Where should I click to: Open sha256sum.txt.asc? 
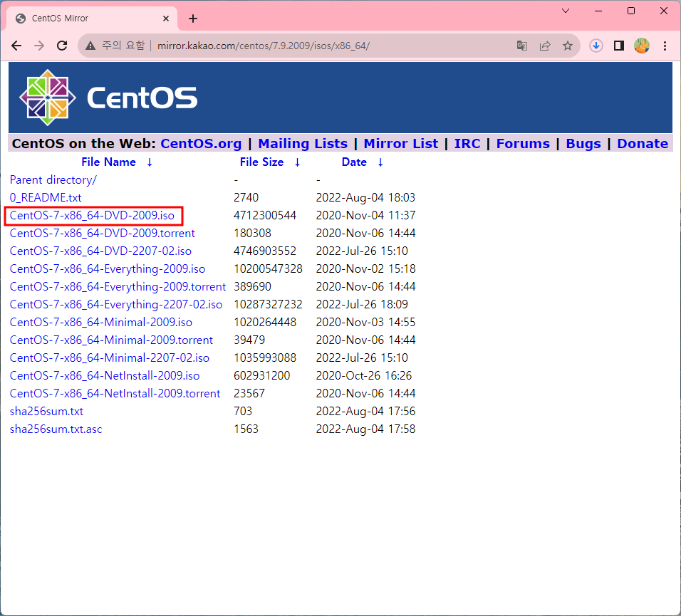click(56, 429)
